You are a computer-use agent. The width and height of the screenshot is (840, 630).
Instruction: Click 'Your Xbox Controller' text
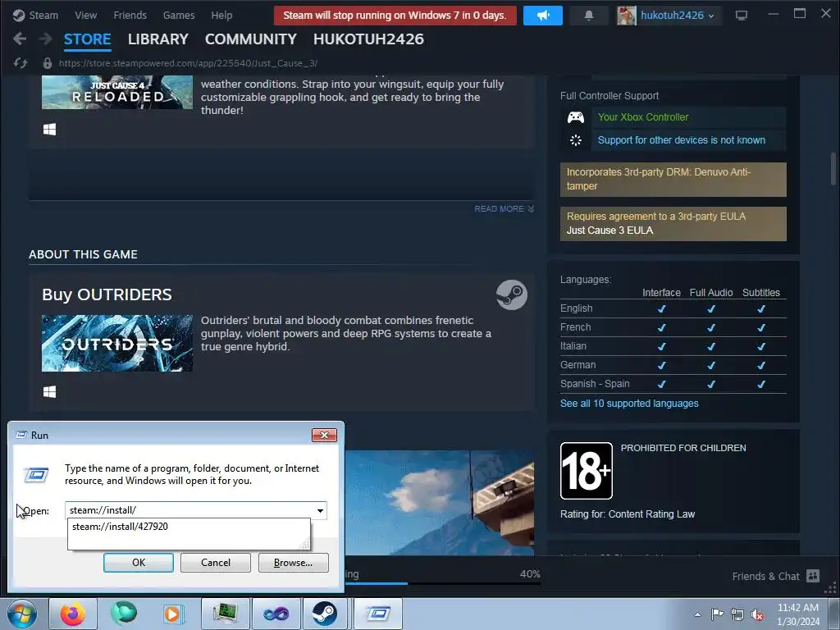(x=643, y=116)
